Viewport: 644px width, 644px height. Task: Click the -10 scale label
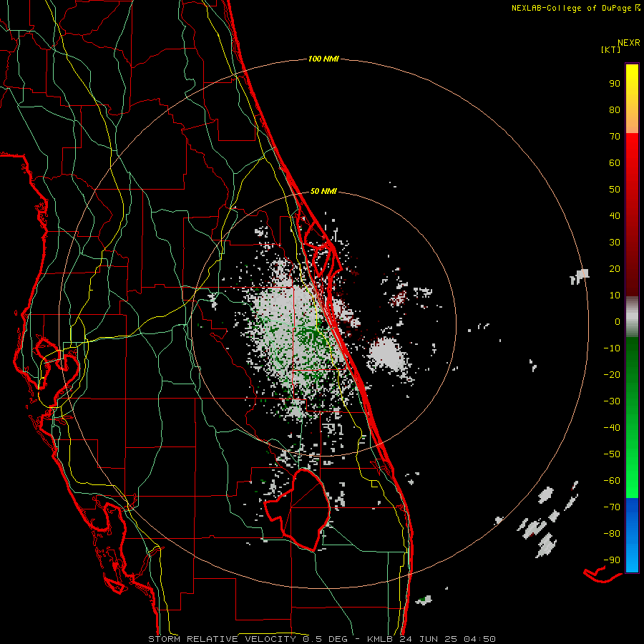612,348
